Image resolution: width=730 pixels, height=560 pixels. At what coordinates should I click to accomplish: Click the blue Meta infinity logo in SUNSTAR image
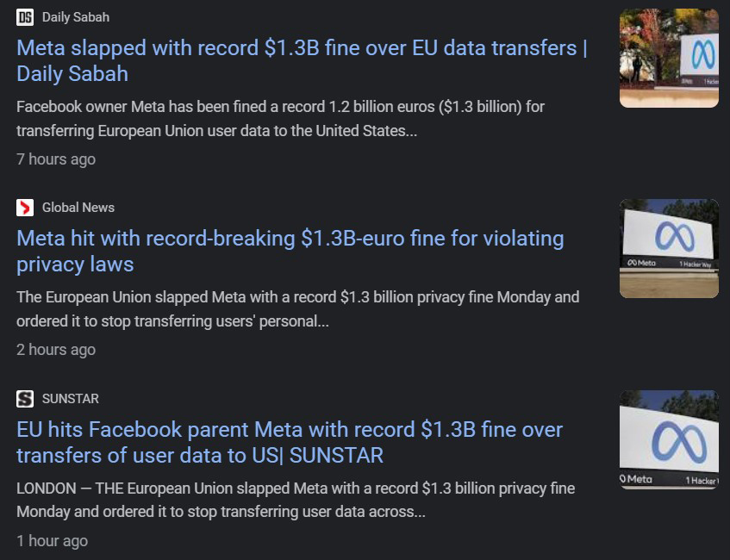pos(679,442)
